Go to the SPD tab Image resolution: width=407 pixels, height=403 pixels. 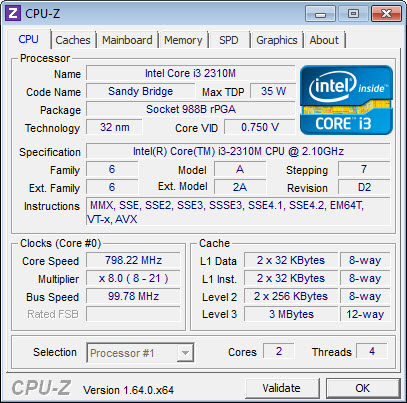pyautogui.click(x=229, y=40)
